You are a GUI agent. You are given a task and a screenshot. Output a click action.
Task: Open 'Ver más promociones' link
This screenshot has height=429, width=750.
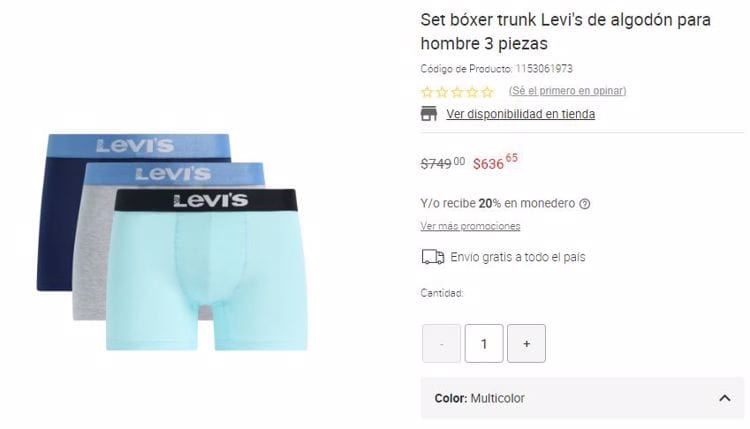tap(470, 226)
